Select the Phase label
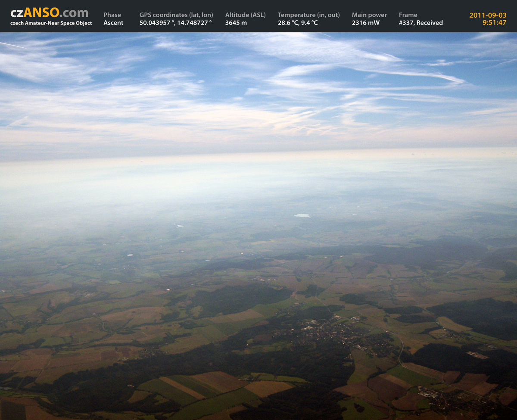The image size is (517, 420). click(112, 15)
